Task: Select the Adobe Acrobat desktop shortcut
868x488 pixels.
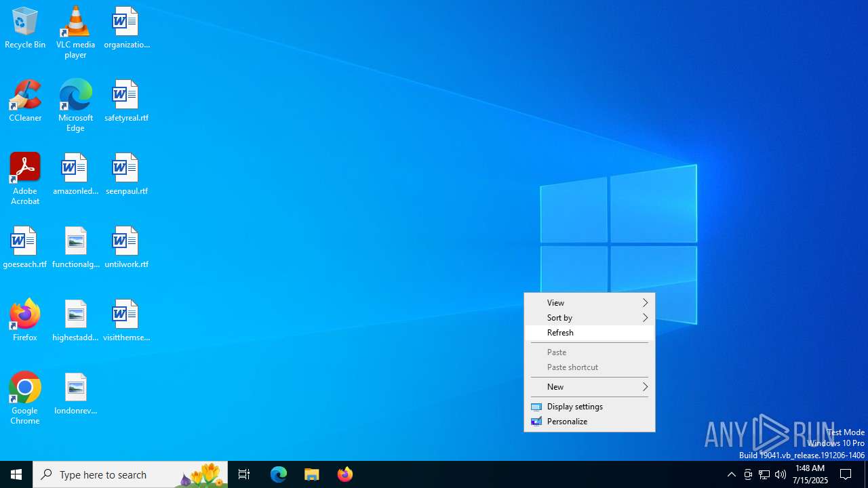Action: tap(25, 179)
